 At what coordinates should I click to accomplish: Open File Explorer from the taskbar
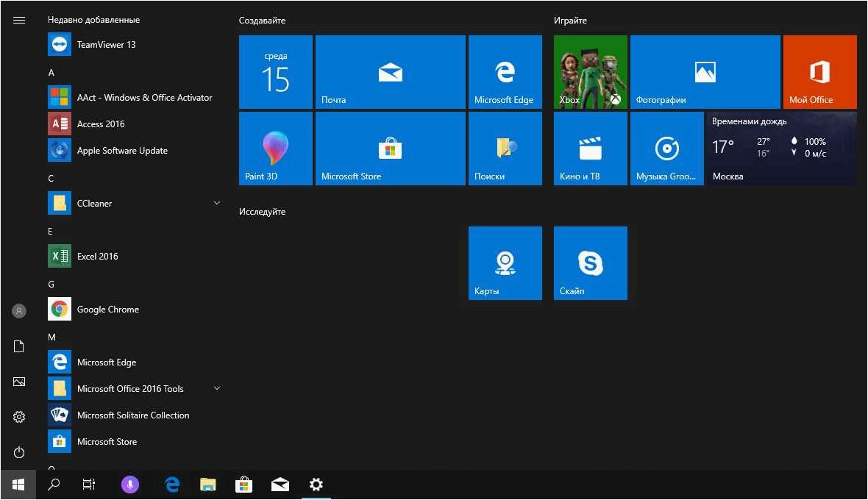coord(208,485)
